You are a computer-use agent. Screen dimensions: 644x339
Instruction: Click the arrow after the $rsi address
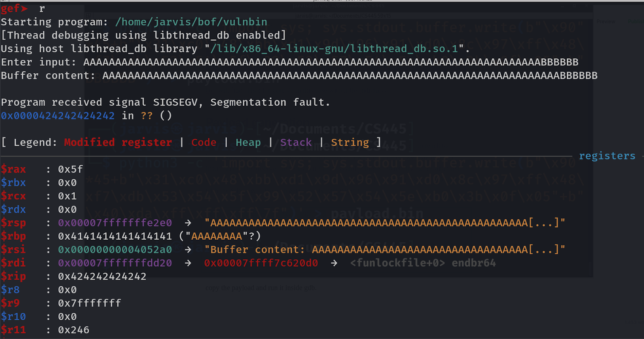tap(188, 250)
